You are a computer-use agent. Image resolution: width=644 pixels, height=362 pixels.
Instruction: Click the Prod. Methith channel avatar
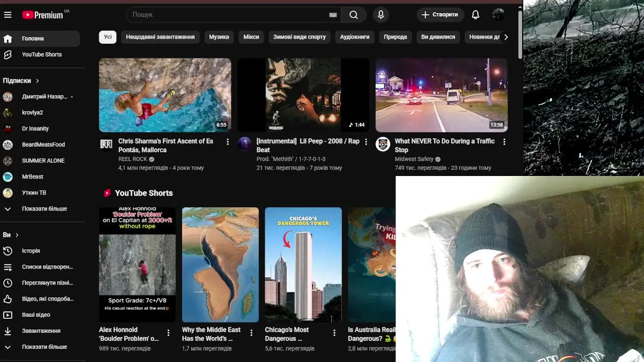point(245,144)
